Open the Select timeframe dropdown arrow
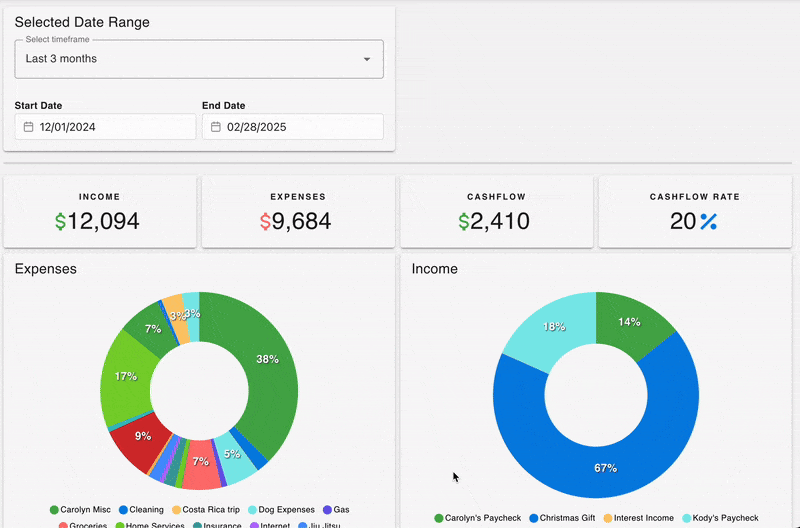 (x=366, y=59)
